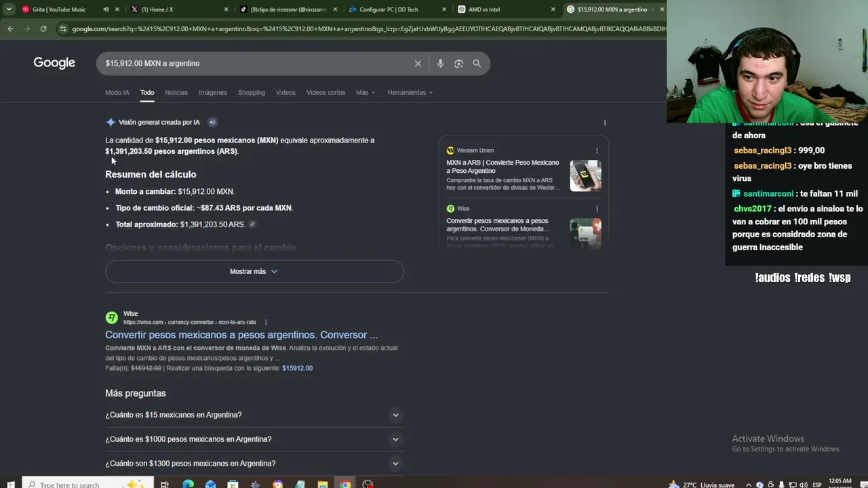
Task: Open Western Union source card options
Action: pos(597,150)
